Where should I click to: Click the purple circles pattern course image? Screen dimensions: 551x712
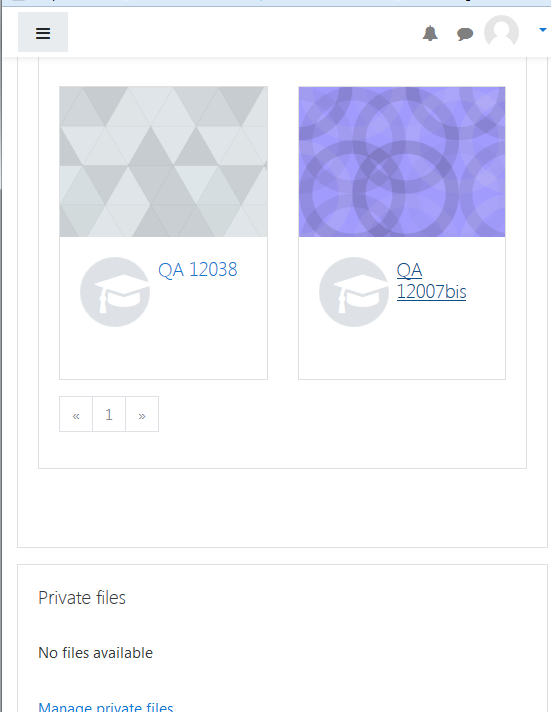coord(402,162)
